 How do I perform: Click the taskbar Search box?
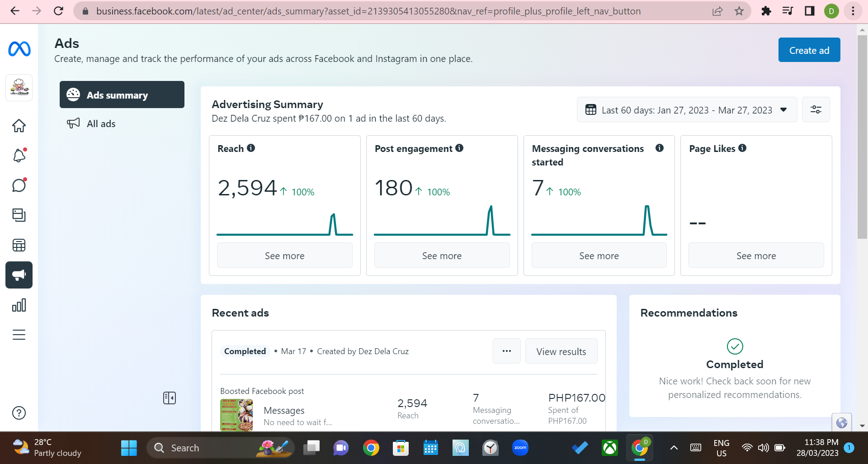pos(221,448)
